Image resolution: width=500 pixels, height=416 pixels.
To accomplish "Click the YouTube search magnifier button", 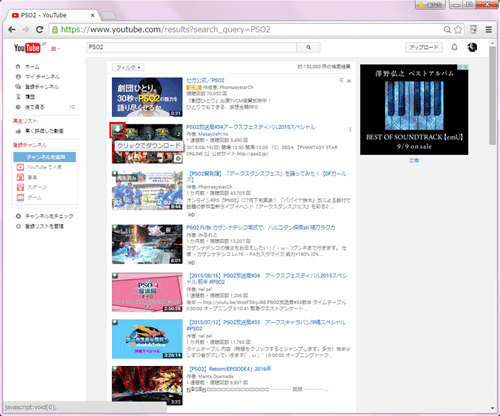I will 309,47.
